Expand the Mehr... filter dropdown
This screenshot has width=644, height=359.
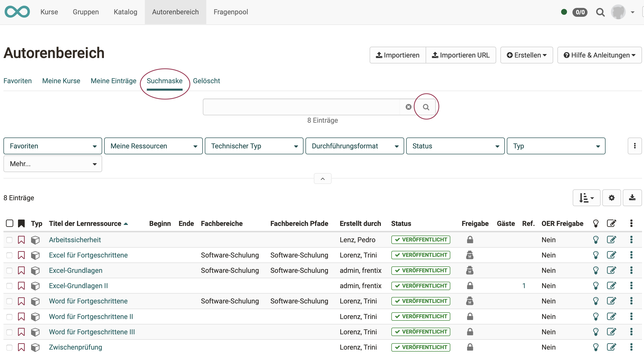coord(53,164)
